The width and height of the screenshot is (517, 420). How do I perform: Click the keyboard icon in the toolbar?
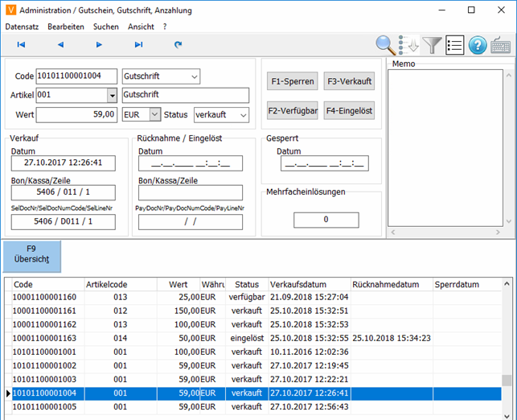point(501,45)
